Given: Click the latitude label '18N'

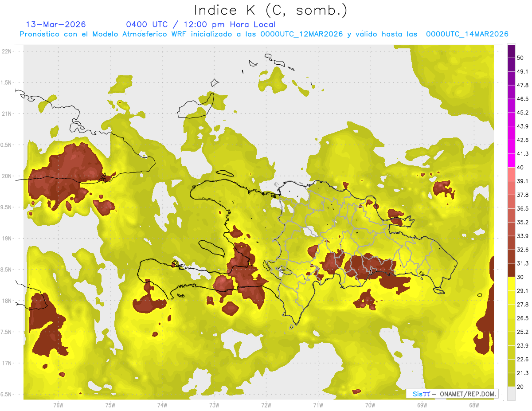Looking at the screenshot, I should tap(7, 301).
